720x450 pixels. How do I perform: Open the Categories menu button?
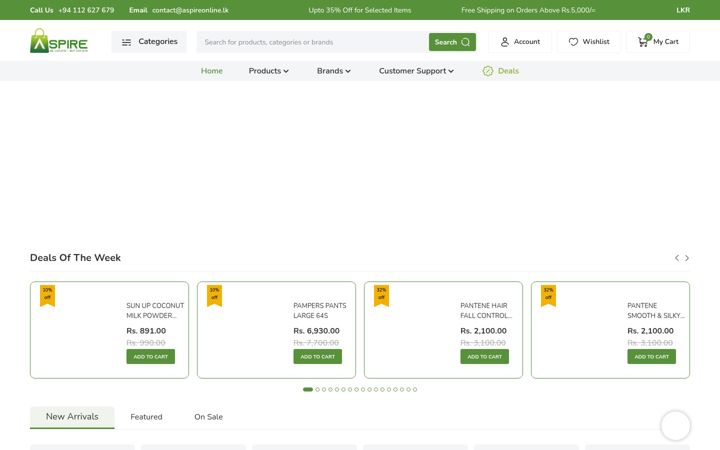(149, 42)
